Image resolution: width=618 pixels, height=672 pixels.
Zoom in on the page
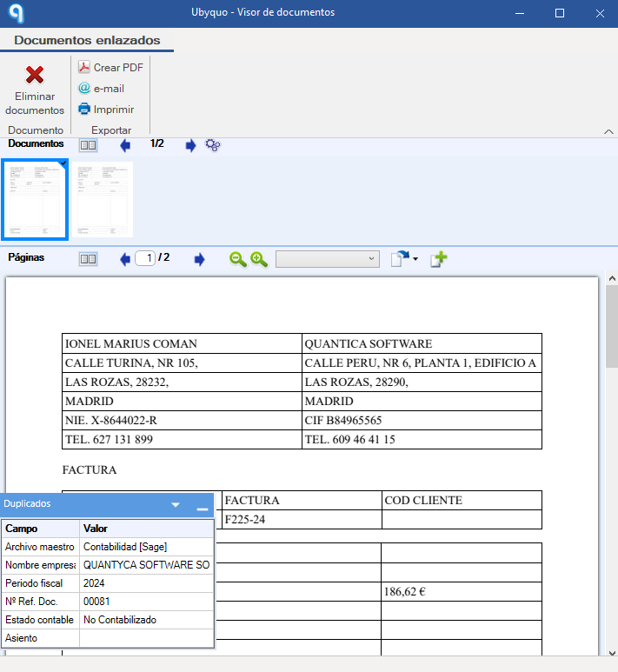[259, 259]
